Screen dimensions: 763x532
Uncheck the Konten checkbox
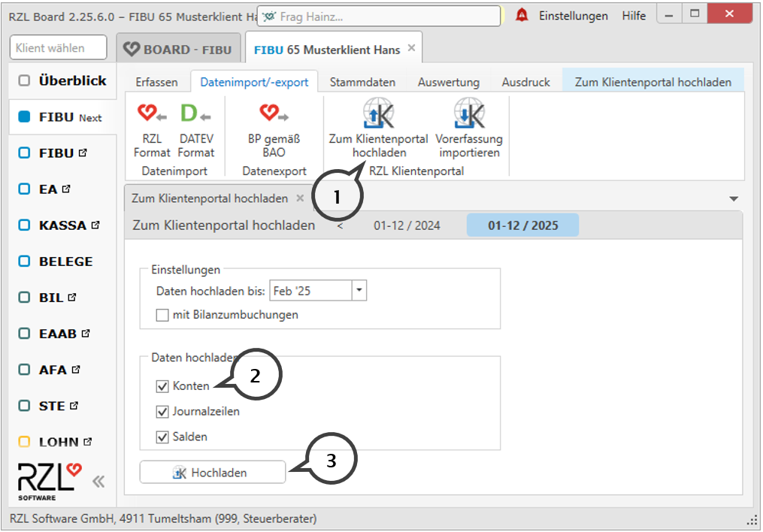pos(162,386)
